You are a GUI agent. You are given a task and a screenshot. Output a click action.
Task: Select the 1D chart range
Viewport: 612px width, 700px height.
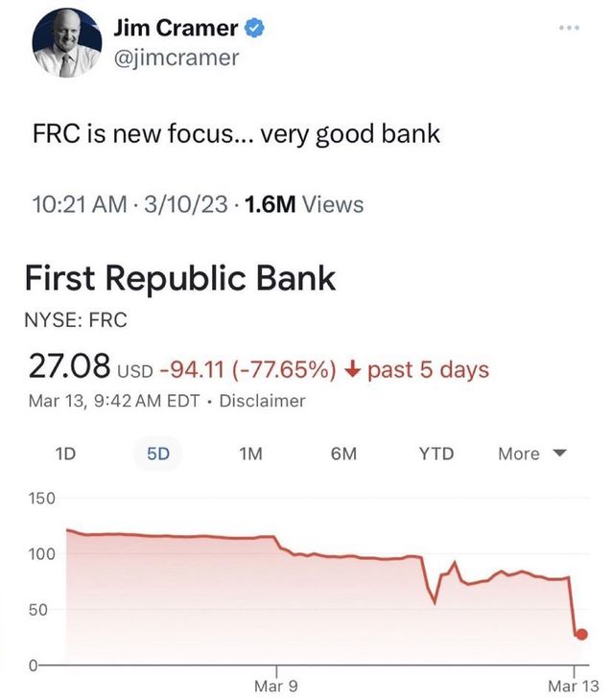(65, 454)
